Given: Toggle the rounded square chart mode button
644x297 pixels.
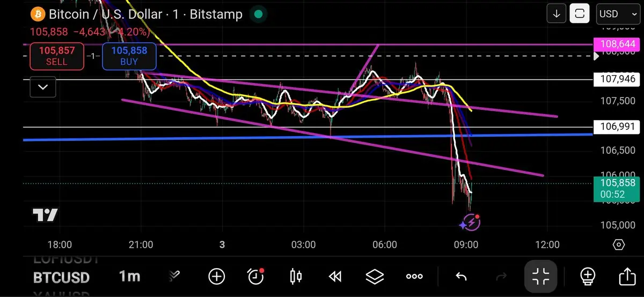Looking at the screenshot, I should (580, 14).
